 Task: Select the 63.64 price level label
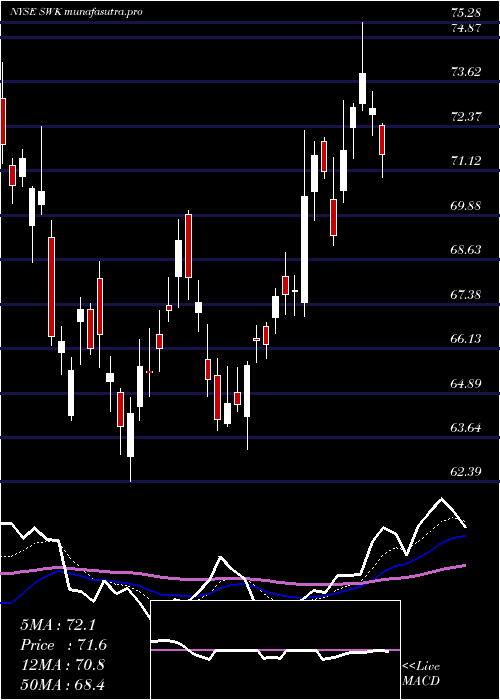pyautogui.click(x=466, y=428)
